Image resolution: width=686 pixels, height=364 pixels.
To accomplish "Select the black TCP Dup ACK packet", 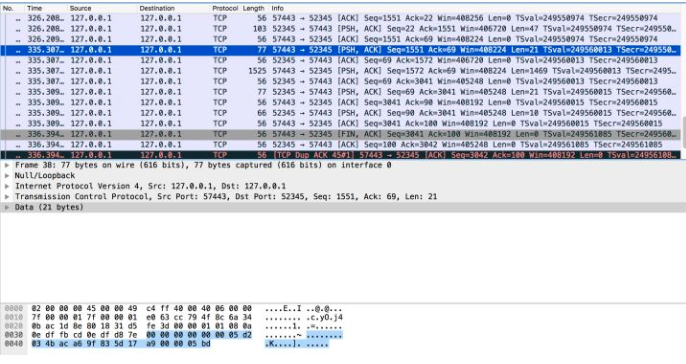I will [341, 154].
